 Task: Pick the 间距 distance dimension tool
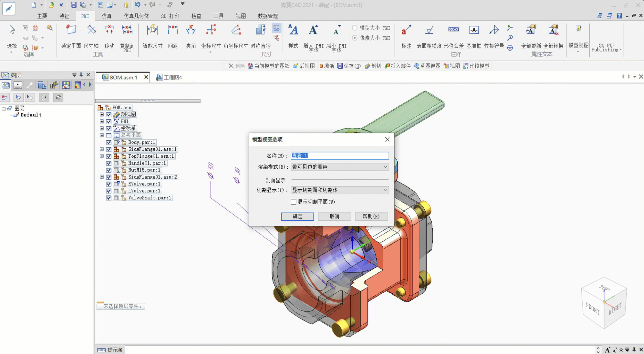(173, 36)
